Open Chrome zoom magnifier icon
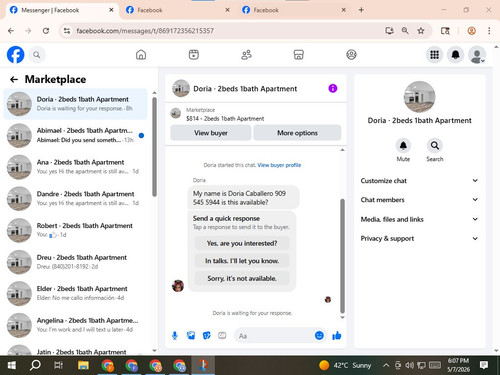The width and height of the screenshot is (500, 375). point(405,31)
